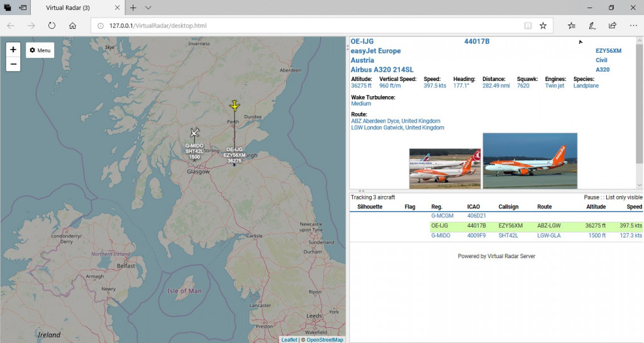
Task: Click the map/detail vertical splitter handle
Action: pos(347,48)
